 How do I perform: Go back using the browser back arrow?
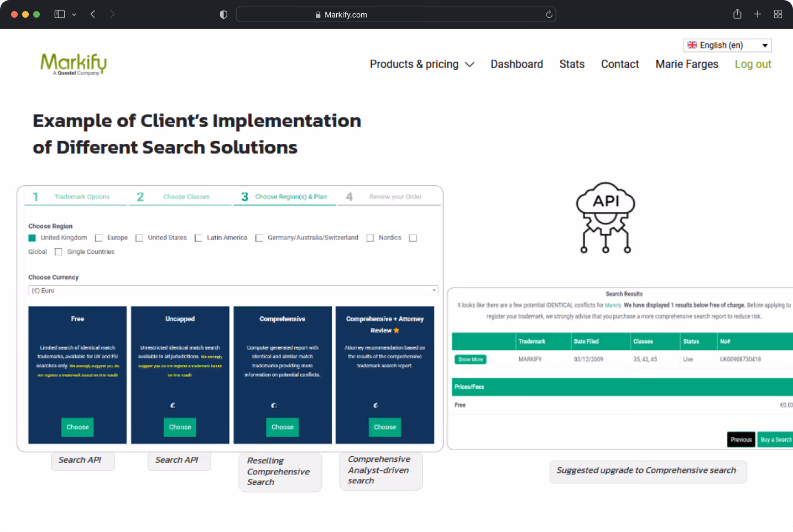93,14
